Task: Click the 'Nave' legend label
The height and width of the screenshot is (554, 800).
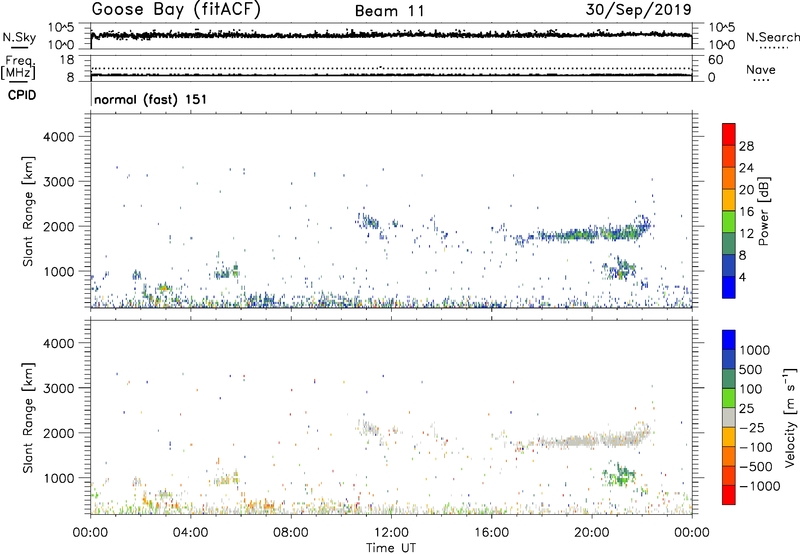Action: 761,69
